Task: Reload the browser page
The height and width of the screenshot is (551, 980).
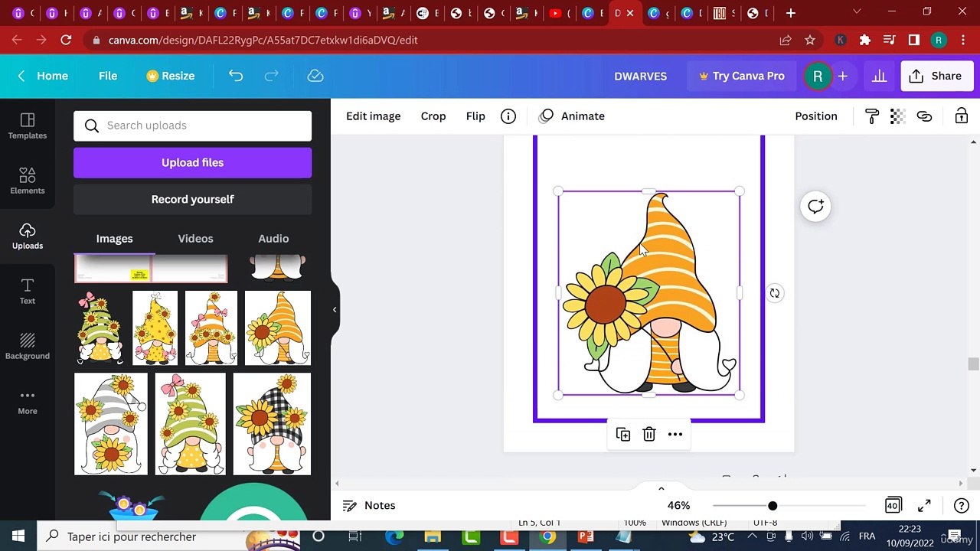Action: tap(66, 40)
